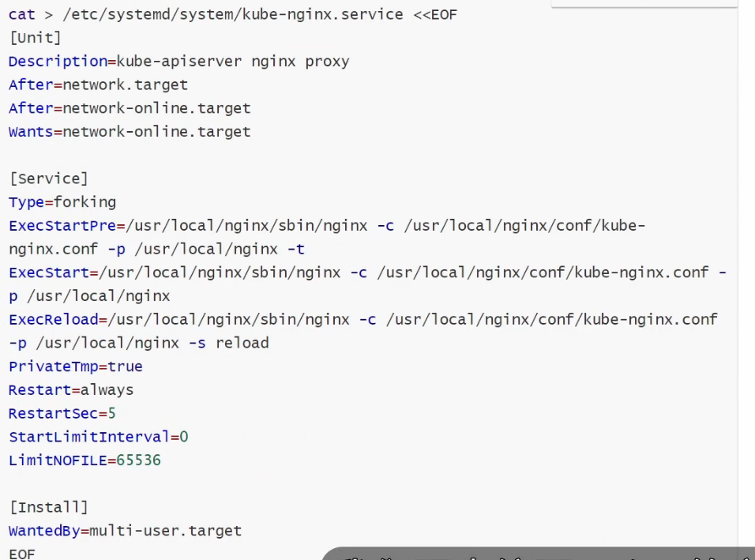Click the '-p /usr/local/nginx -s reload' line

click(139, 344)
